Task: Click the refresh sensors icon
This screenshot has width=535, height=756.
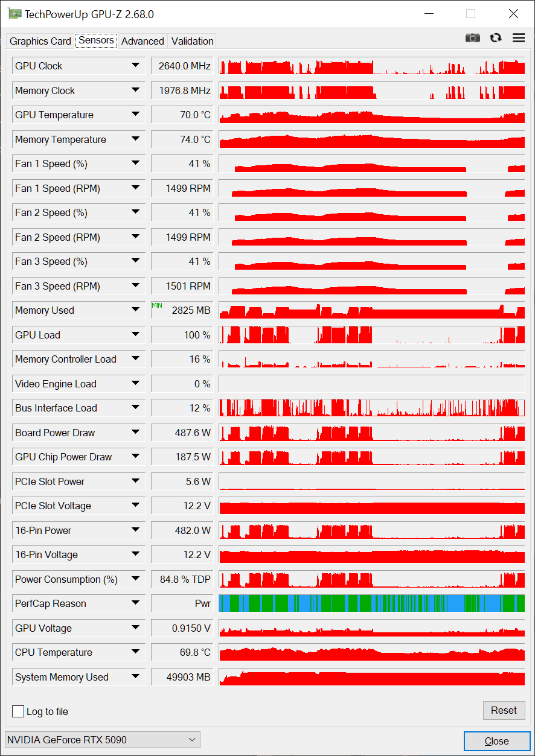Action: coord(496,38)
